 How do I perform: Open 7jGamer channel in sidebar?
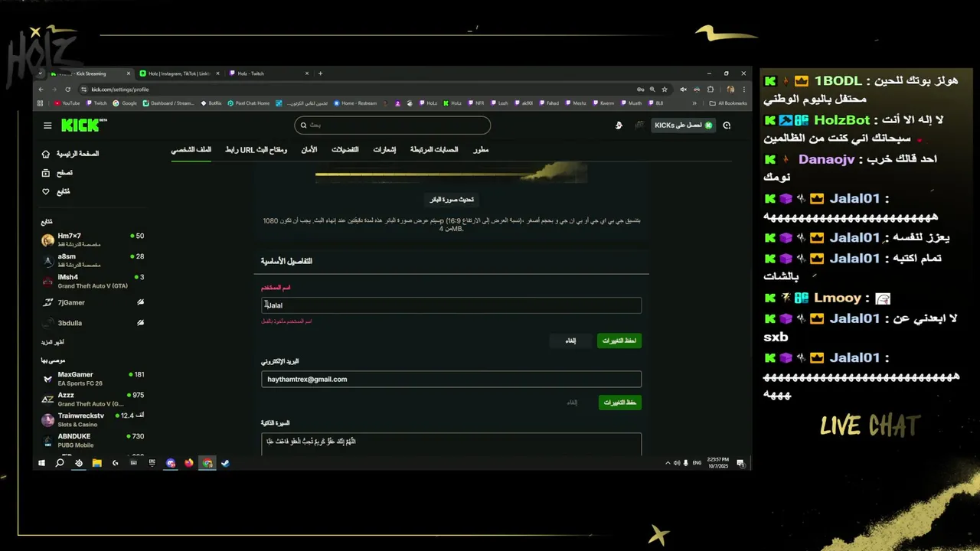point(93,302)
